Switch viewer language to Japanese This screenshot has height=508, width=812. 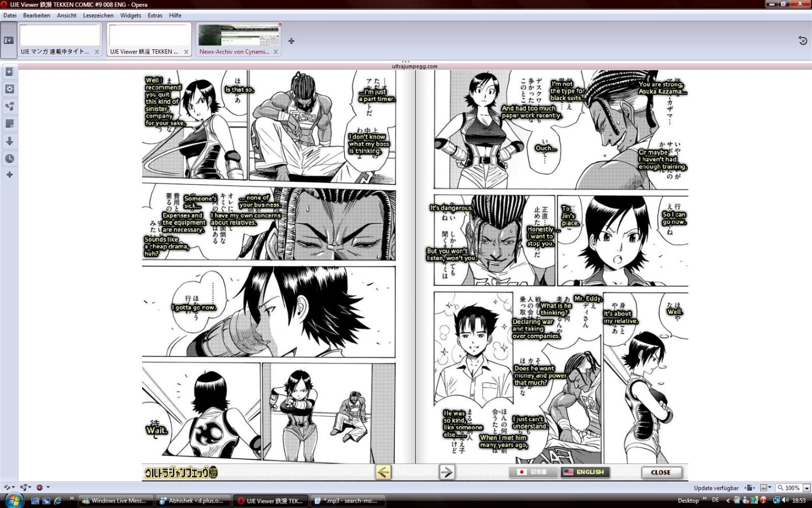click(x=533, y=472)
